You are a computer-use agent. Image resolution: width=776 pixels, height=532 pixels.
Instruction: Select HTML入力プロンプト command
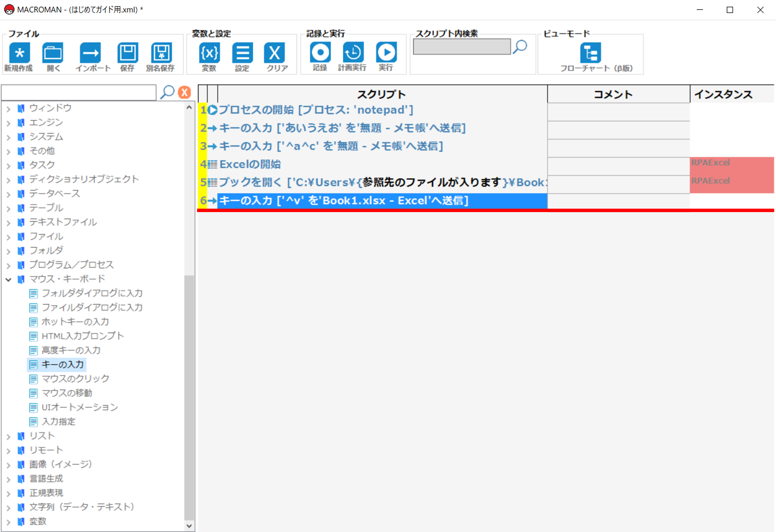click(x=83, y=336)
